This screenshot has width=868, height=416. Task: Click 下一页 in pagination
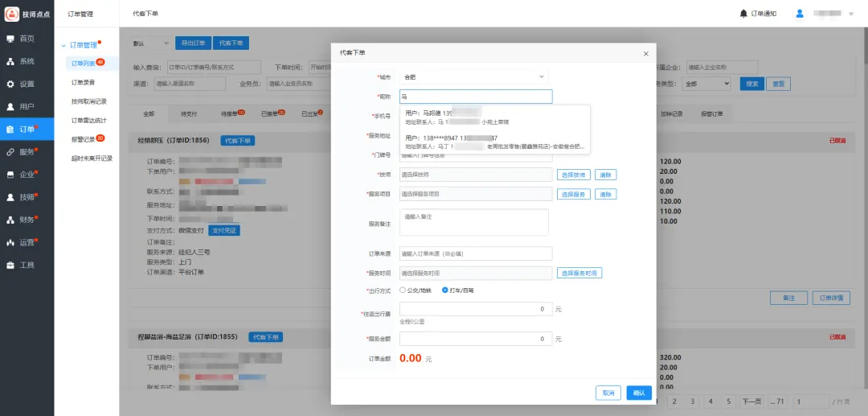click(751, 401)
